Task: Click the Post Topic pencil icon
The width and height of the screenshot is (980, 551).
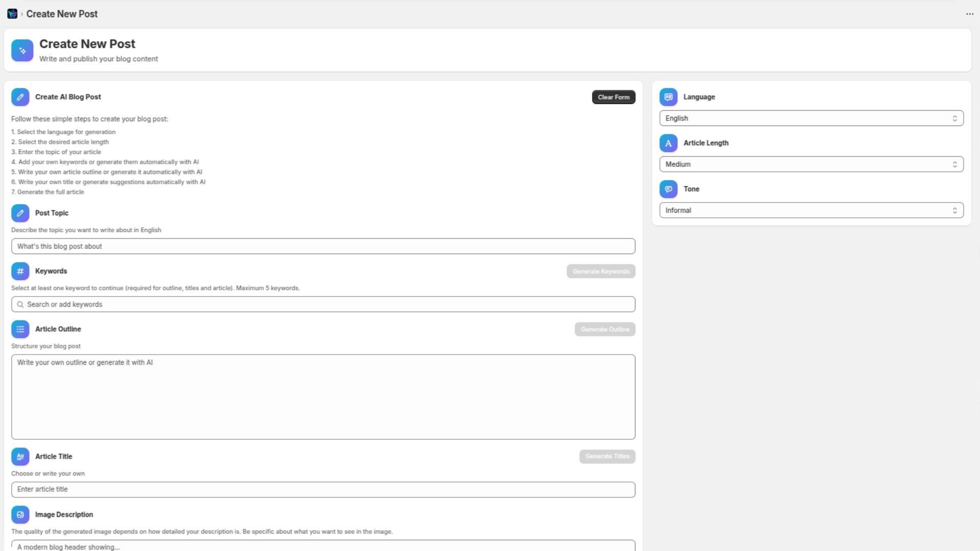Action: tap(20, 213)
